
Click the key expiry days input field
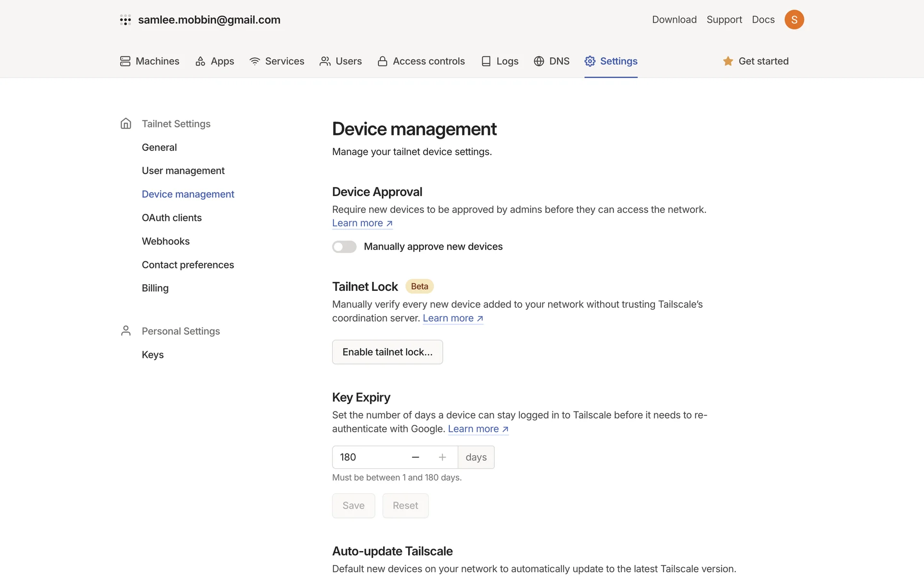(368, 457)
